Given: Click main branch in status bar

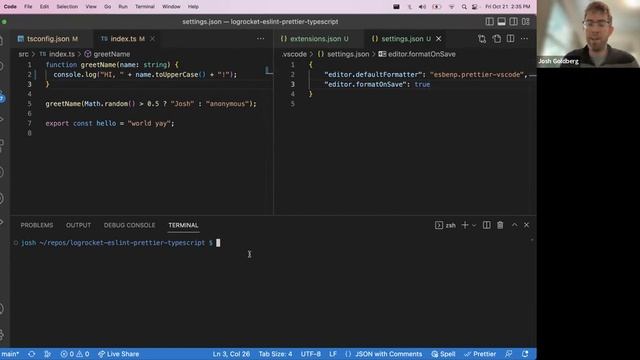Looking at the screenshot, I should click(10, 354).
